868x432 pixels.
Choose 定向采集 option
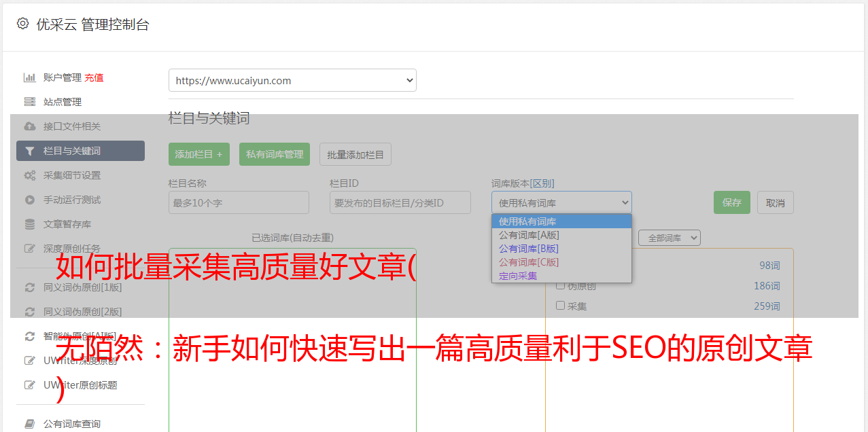[561, 276]
